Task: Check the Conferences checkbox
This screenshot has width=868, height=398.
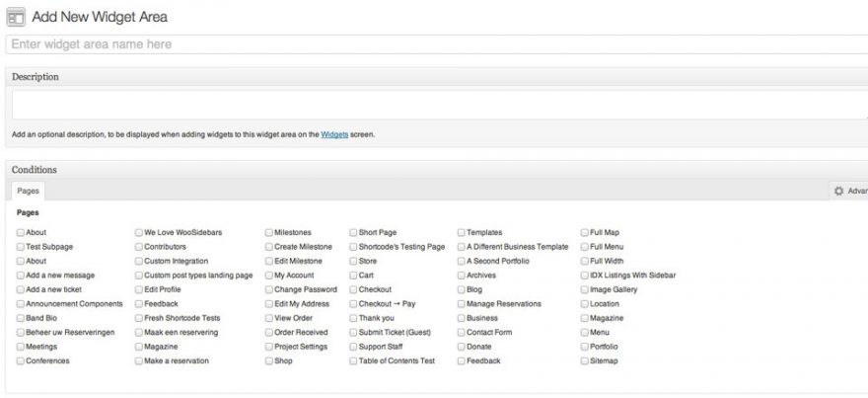Action: click(x=21, y=360)
